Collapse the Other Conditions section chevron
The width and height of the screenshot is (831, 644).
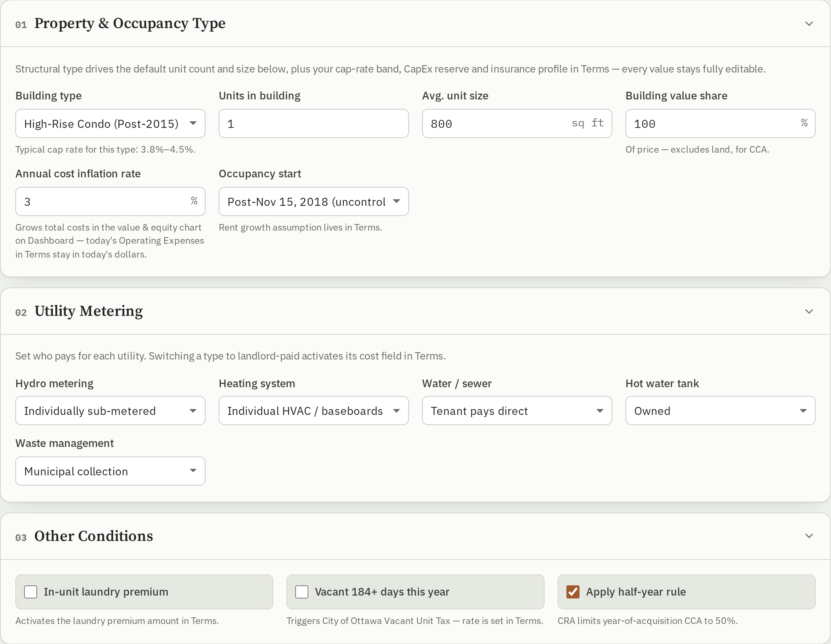click(x=809, y=536)
